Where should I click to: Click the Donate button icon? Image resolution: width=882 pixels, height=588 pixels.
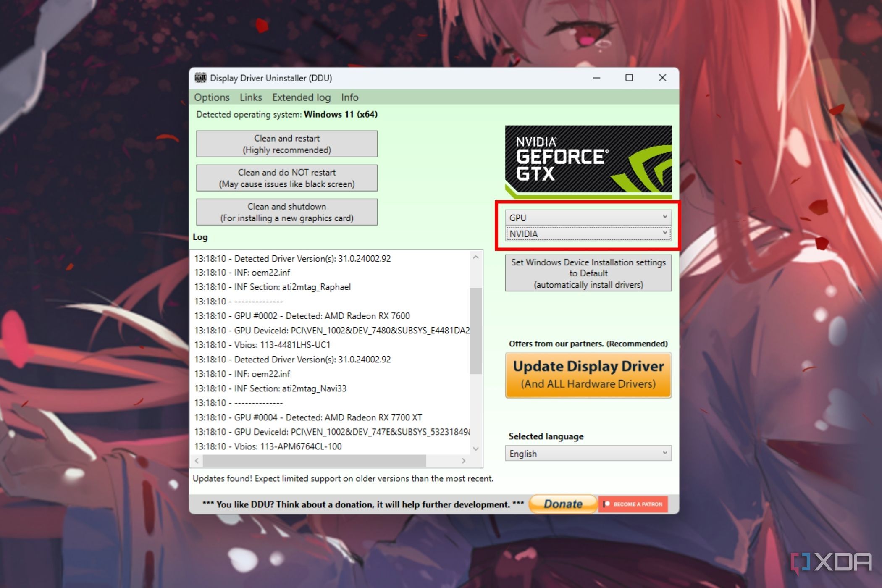(x=561, y=503)
